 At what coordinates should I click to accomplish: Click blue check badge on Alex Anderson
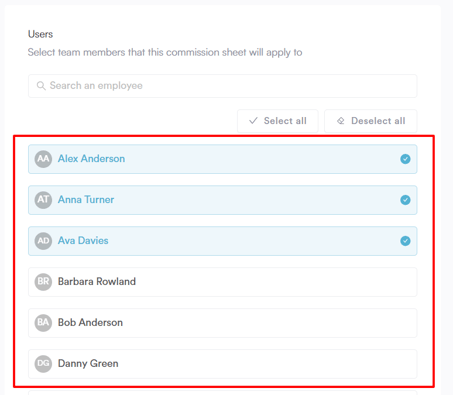click(x=405, y=159)
